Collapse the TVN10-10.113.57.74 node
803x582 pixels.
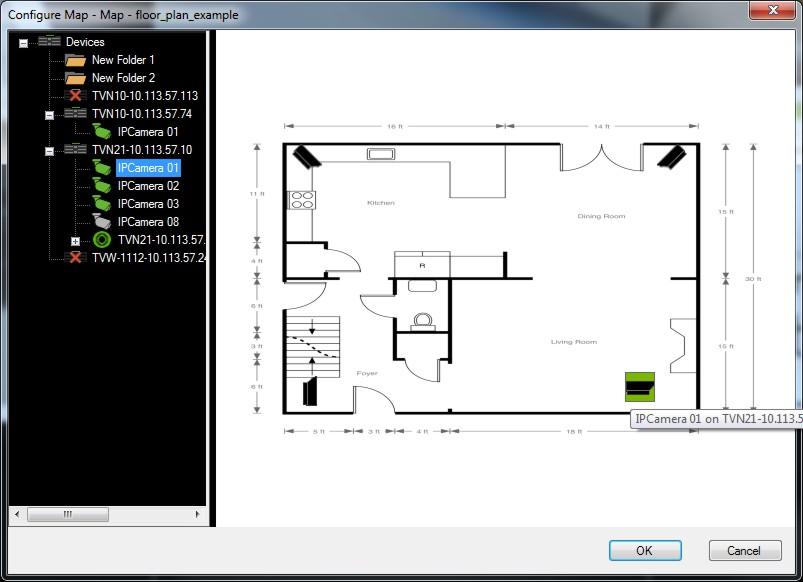49,115
